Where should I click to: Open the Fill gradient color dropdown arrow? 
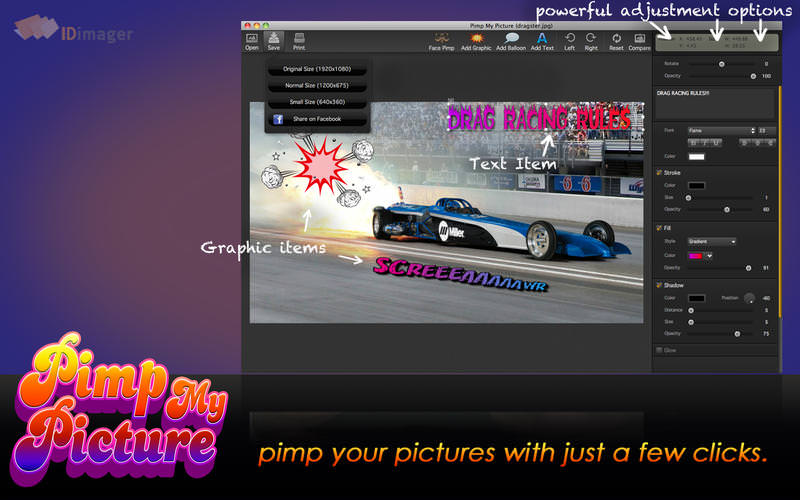(x=709, y=256)
